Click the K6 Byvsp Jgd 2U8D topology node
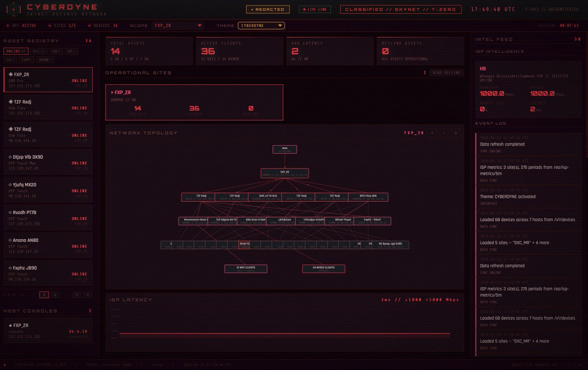The height and width of the screenshot is (370, 588). tap(391, 245)
